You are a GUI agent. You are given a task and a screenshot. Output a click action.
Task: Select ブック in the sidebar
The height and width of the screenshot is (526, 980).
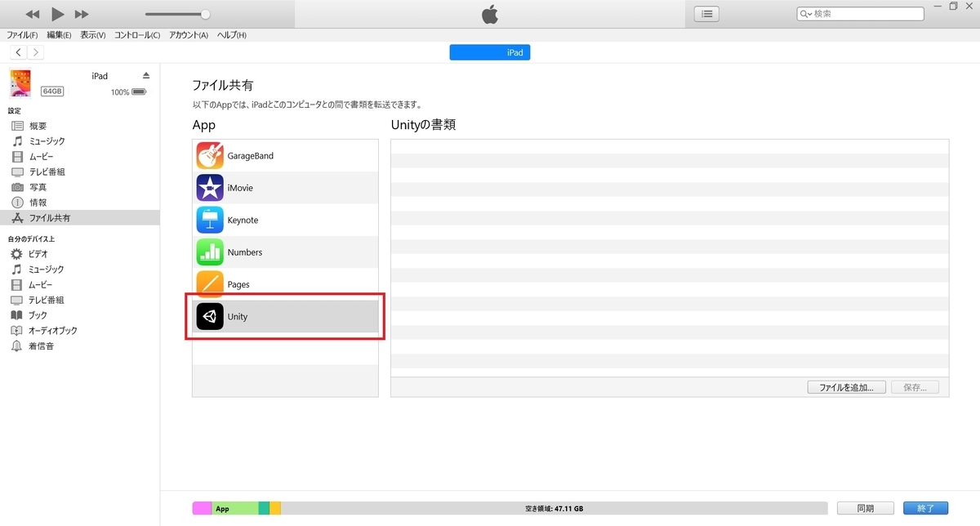[x=38, y=315]
